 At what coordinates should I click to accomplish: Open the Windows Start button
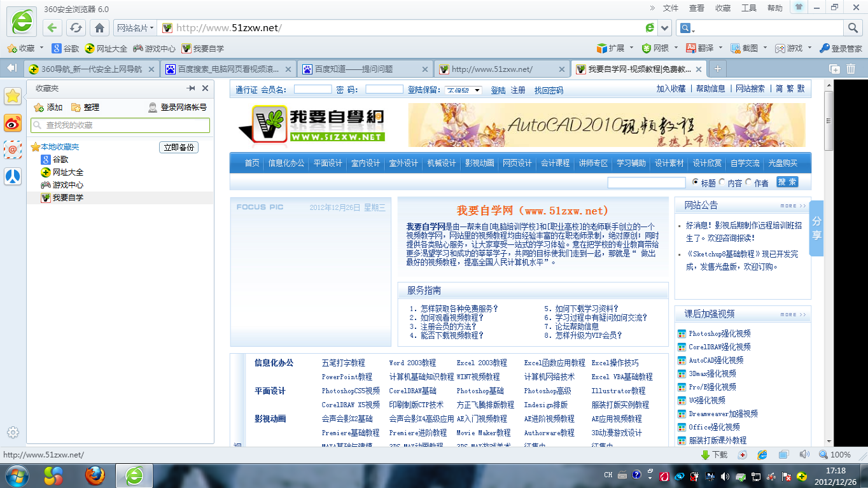16,475
